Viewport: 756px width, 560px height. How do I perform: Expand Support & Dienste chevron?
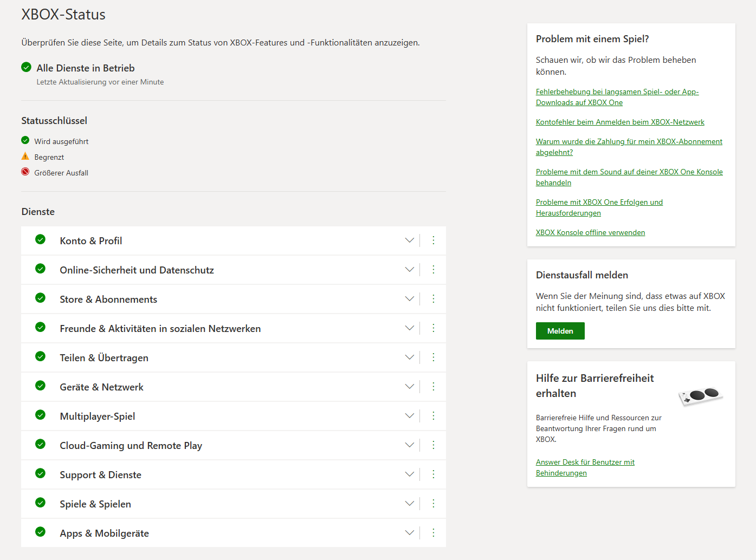coord(410,474)
